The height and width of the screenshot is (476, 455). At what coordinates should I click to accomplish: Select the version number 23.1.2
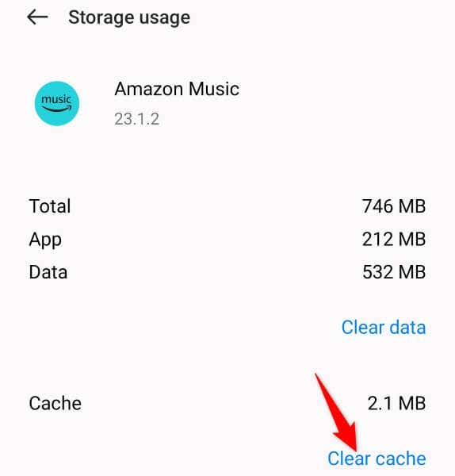click(x=137, y=119)
